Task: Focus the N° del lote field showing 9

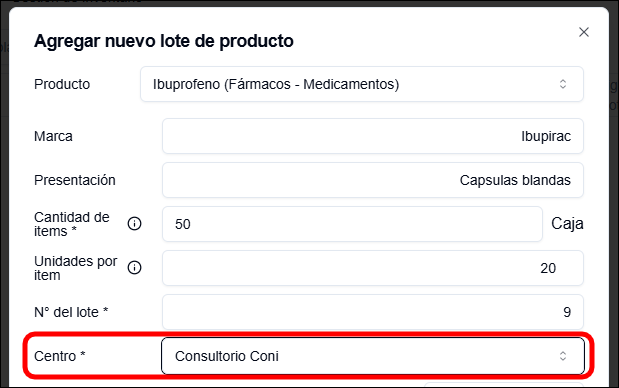Action: pos(373,312)
